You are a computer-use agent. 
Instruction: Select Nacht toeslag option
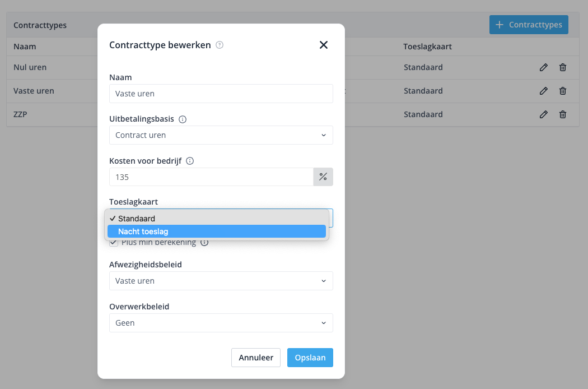pos(217,231)
